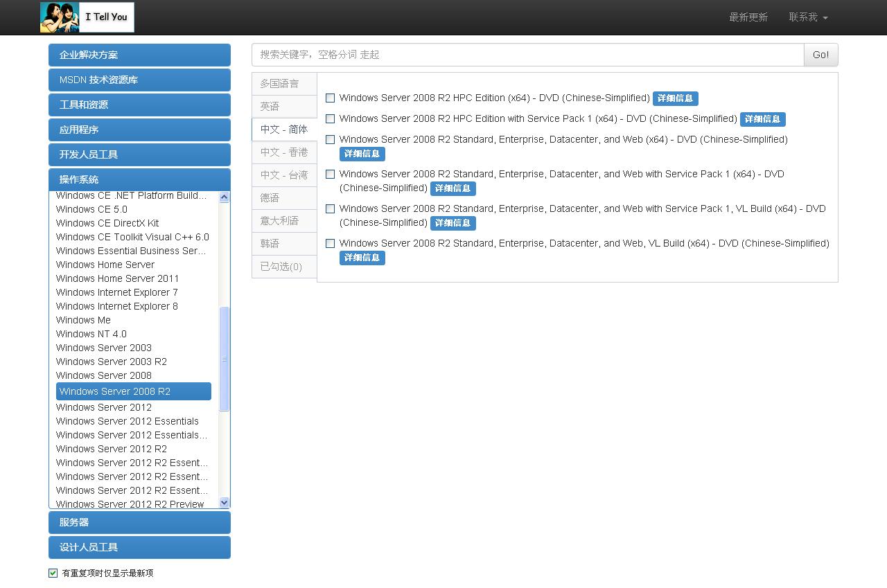Switch to the 意大利语 tab
The width and height of the screenshot is (887, 588).
point(284,221)
